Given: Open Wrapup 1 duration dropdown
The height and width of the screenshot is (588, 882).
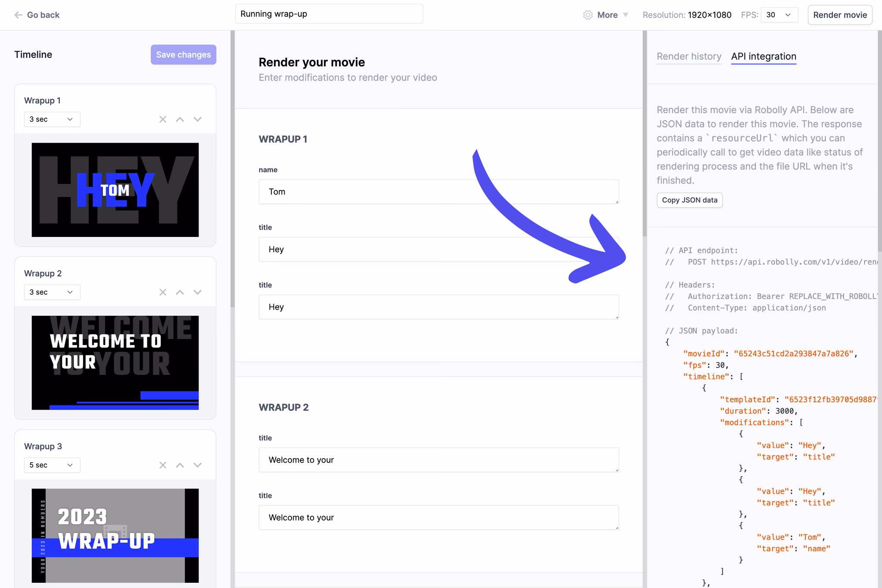Looking at the screenshot, I should (x=52, y=119).
